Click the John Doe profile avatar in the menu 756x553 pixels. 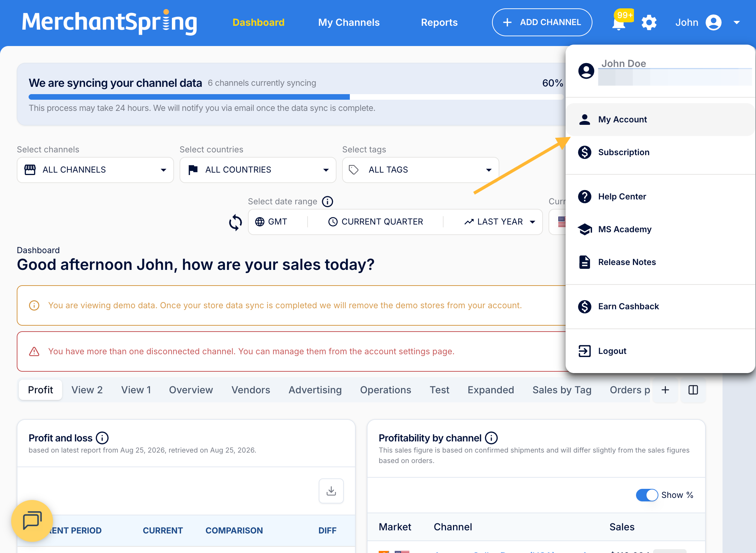pyautogui.click(x=586, y=71)
